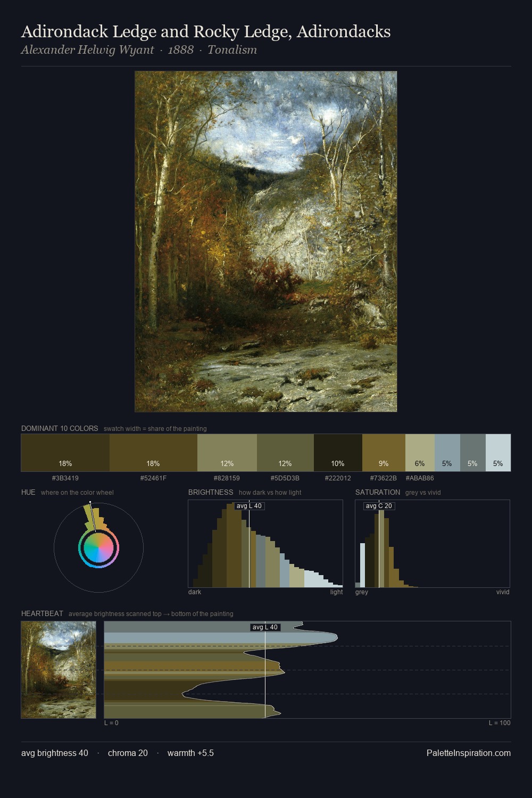Click the 'avg brightness 40' footer stat
The width and height of the screenshot is (532, 798).
[55, 753]
